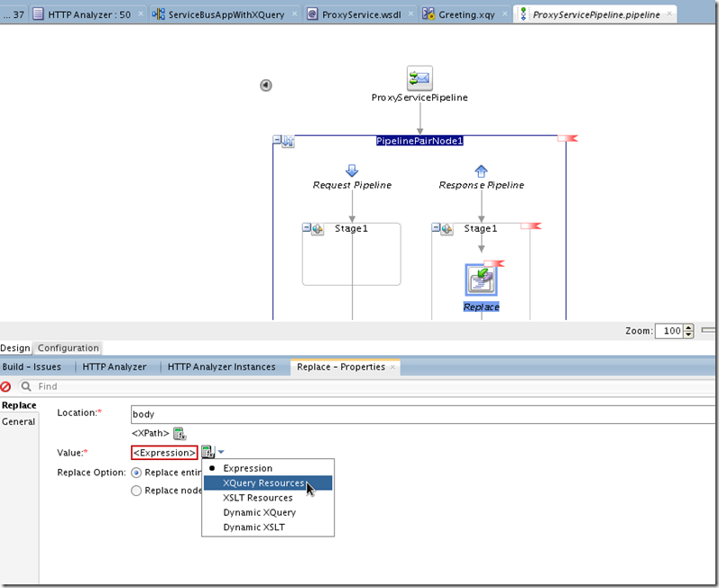Select the Replace entire node radio button
This screenshot has height=588, width=719.
[x=136, y=473]
